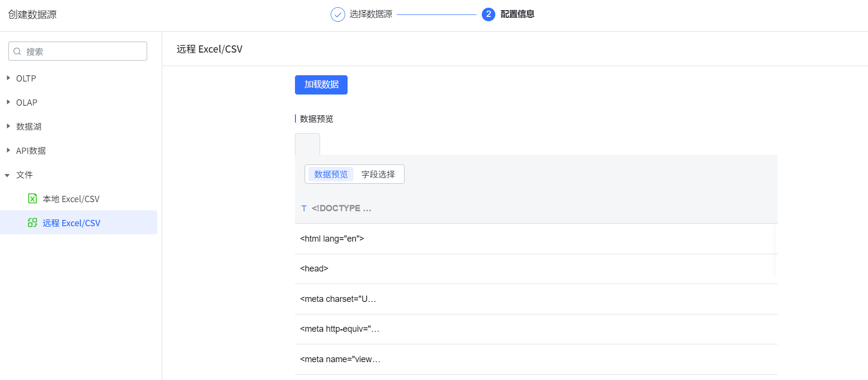The height and width of the screenshot is (380, 868).
Task: Click the search magnifier icon
Action: point(17,52)
